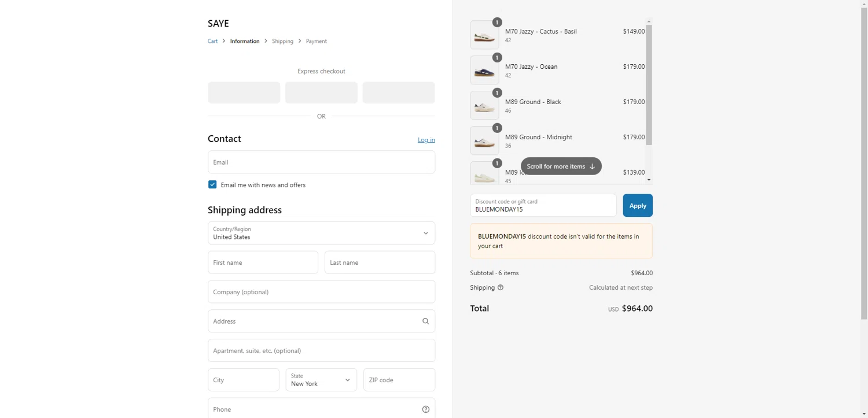Apply the discount code
Screen dimensions: 868x418
[x=638, y=205]
